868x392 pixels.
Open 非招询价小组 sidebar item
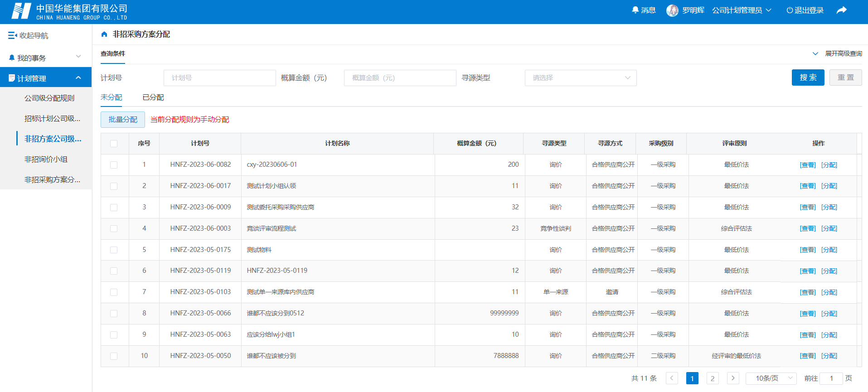click(x=46, y=159)
